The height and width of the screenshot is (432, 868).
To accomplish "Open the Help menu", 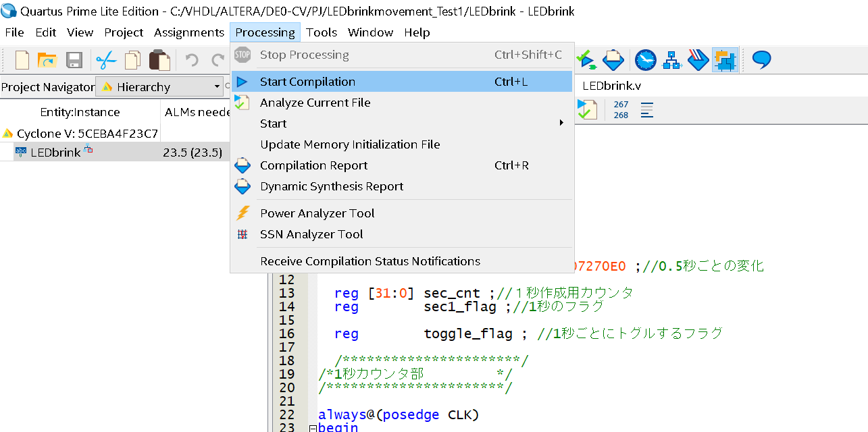I will [x=417, y=32].
